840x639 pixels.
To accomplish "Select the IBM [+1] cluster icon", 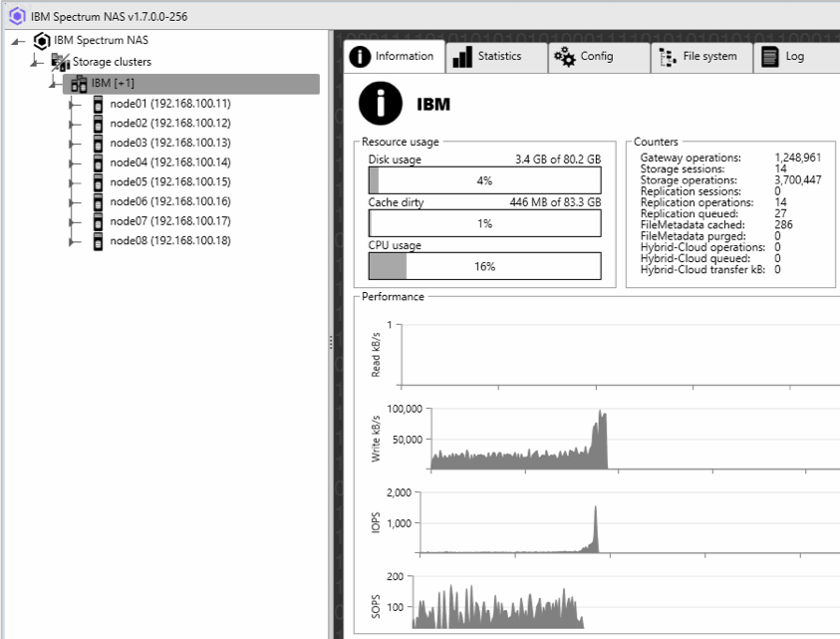I will (x=77, y=83).
